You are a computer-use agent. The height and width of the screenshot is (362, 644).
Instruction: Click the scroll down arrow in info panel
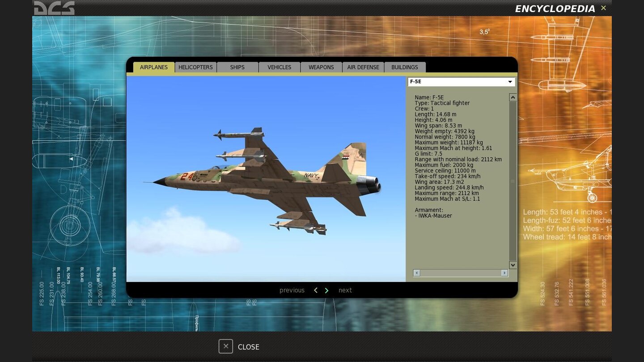click(513, 265)
